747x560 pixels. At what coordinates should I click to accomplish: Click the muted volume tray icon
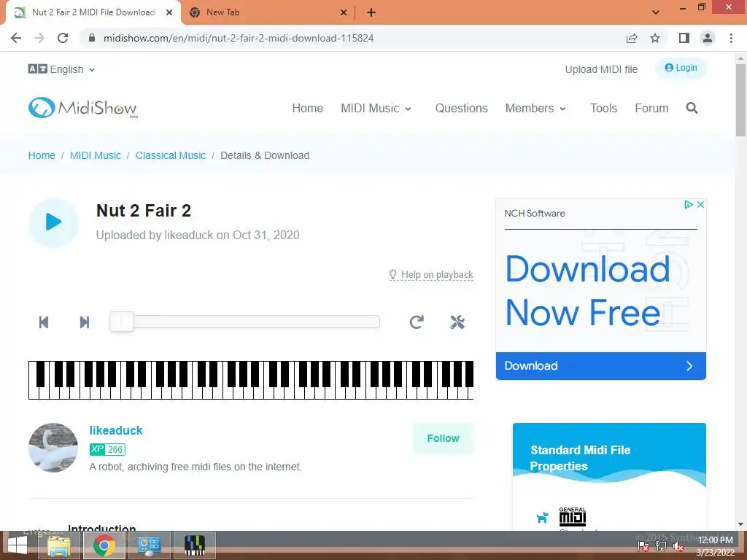pyautogui.click(x=678, y=547)
